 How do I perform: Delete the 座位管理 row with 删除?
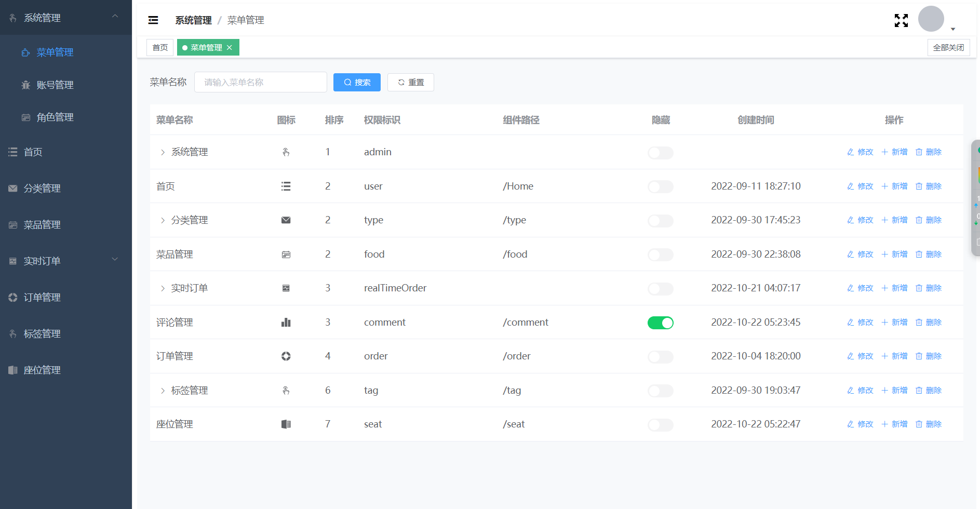(929, 424)
